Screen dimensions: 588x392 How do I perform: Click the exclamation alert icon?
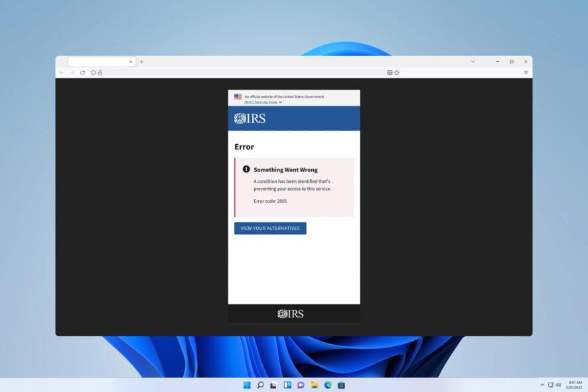246,169
